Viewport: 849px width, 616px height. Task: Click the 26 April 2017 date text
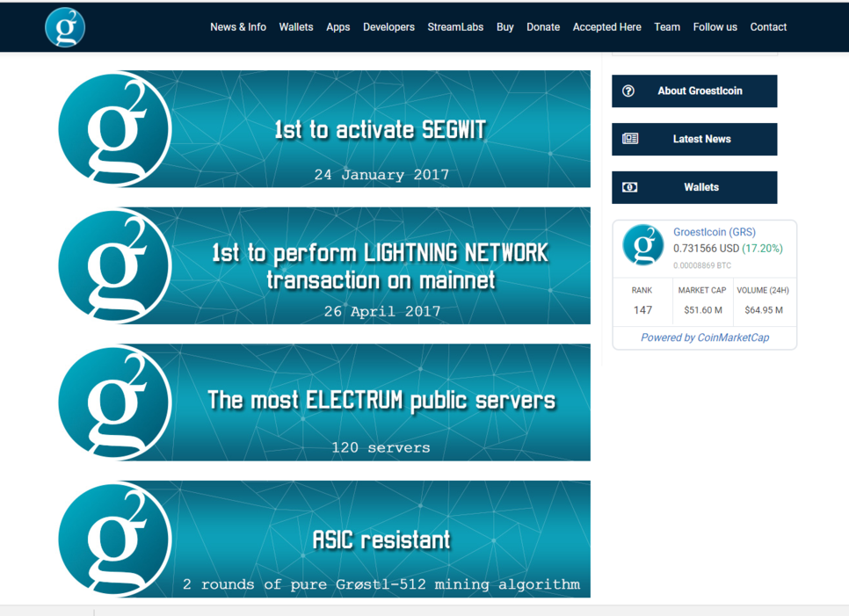381,311
